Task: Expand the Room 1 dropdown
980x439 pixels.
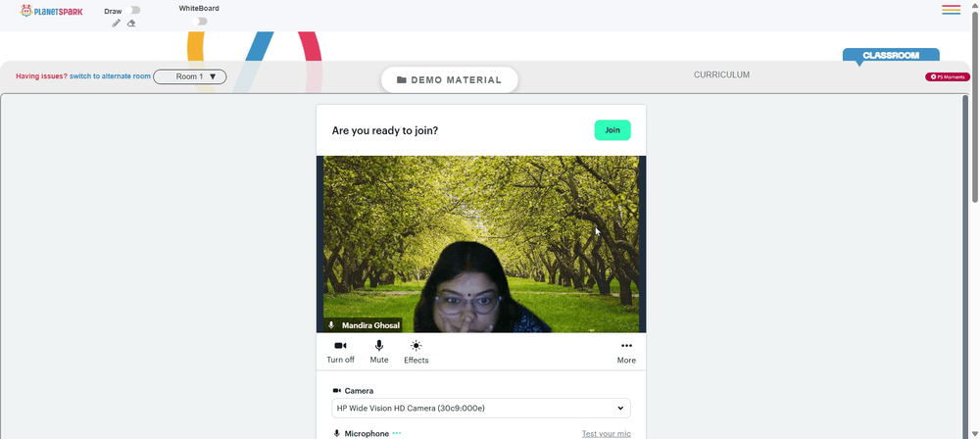Action: point(190,76)
